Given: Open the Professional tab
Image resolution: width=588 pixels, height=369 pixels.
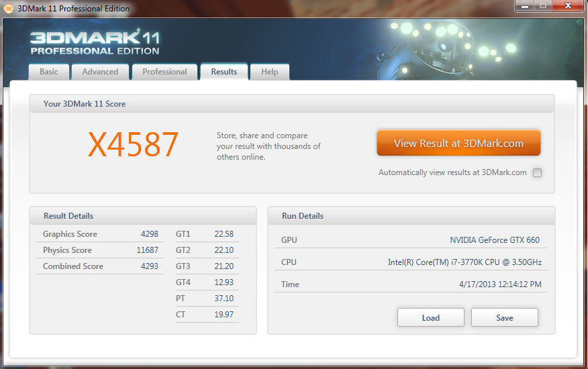Looking at the screenshot, I should click(x=164, y=72).
